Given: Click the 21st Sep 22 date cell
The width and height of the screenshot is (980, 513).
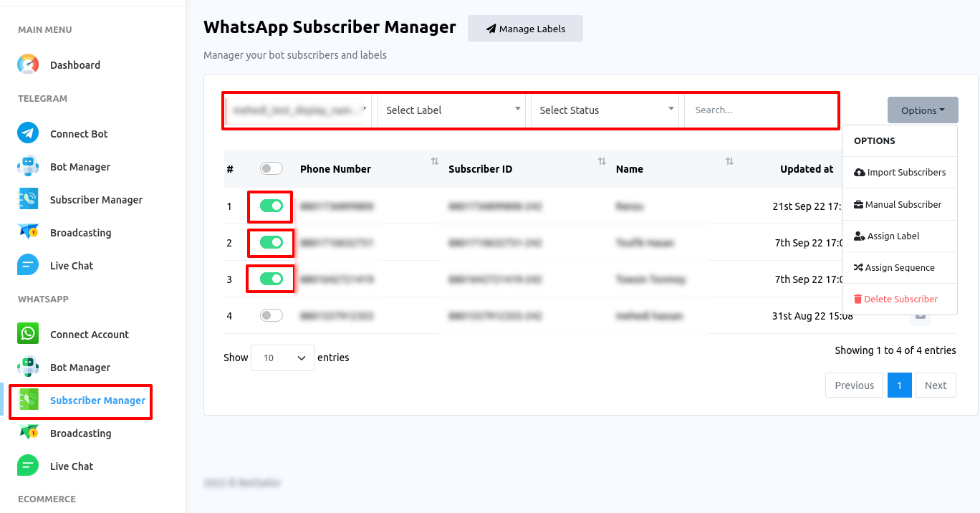Looking at the screenshot, I should click(x=807, y=206).
